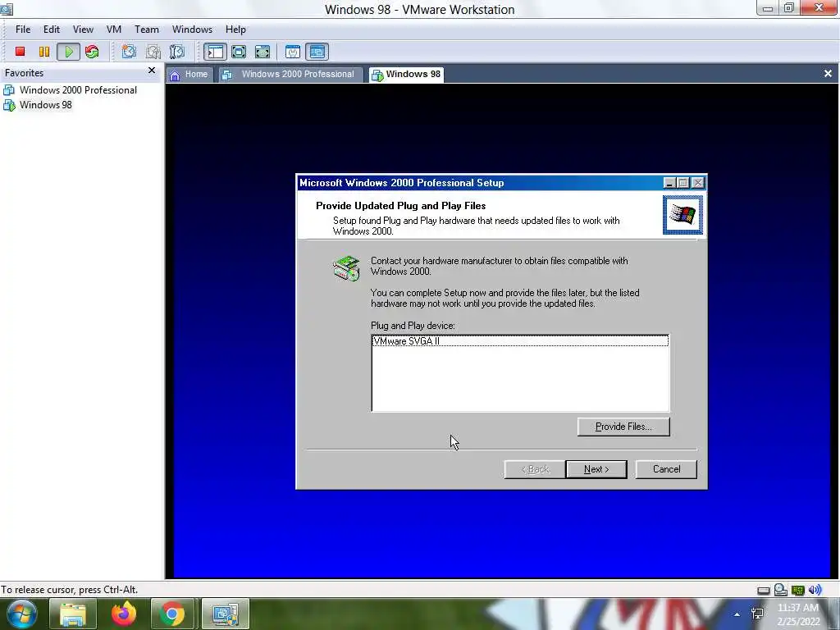Image resolution: width=840 pixels, height=630 pixels.
Task: Open the Help menu
Action: 235,30
